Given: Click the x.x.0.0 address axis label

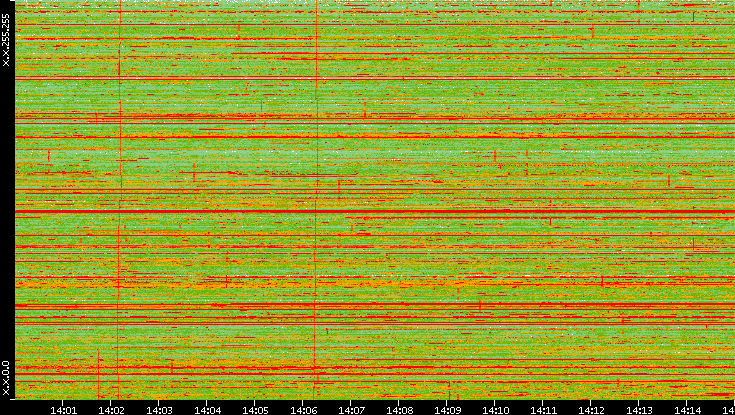Looking at the screenshot, I should (6, 378).
